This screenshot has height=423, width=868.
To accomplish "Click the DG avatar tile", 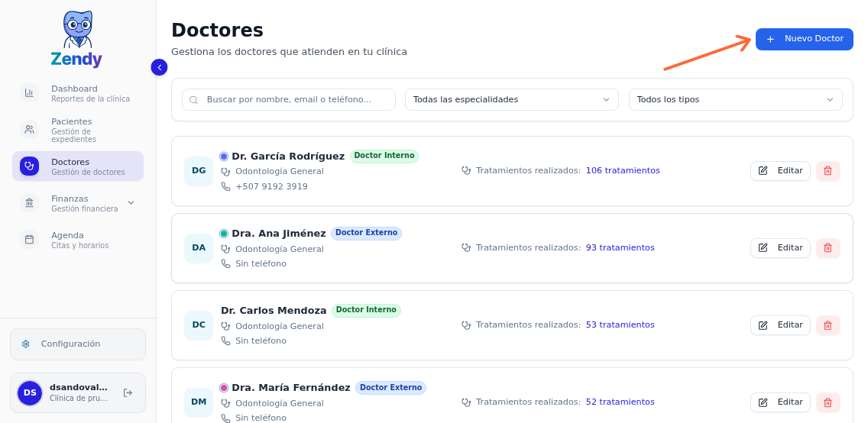I will pos(199,171).
